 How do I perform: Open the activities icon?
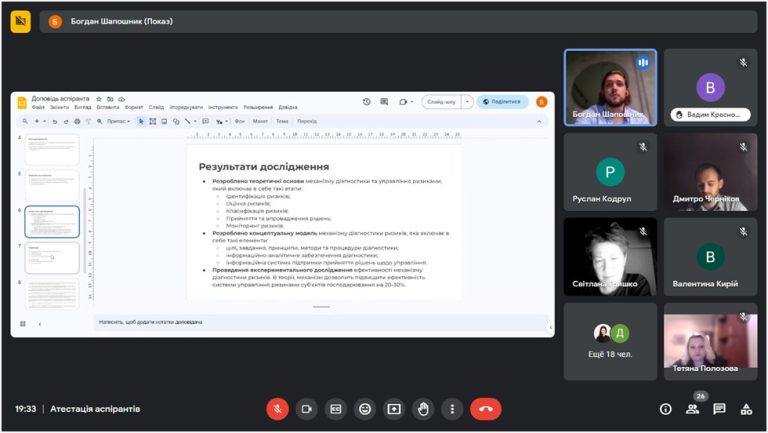[x=746, y=409]
